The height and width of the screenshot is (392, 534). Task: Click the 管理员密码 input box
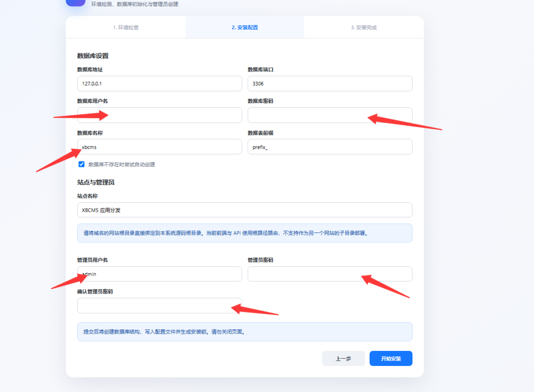pyautogui.click(x=330, y=274)
